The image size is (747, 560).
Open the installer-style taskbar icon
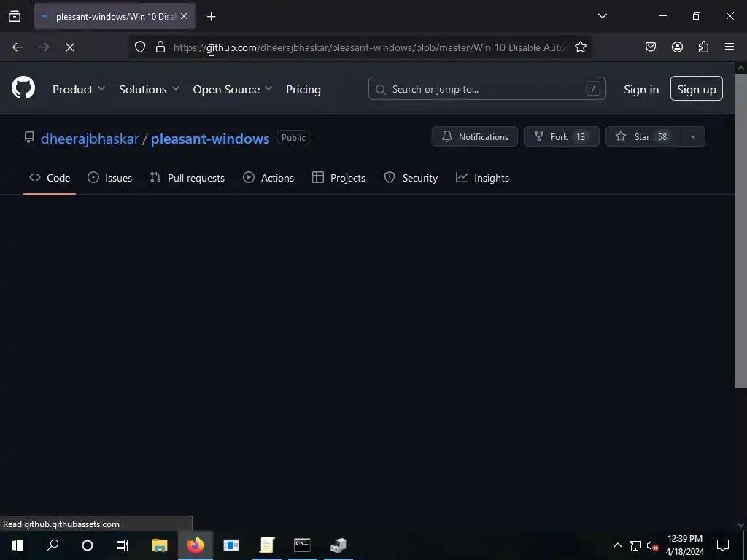click(x=338, y=545)
